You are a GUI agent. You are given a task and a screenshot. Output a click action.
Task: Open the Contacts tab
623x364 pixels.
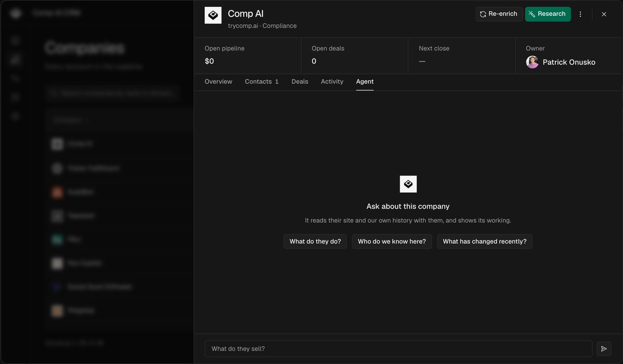click(261, 82)
